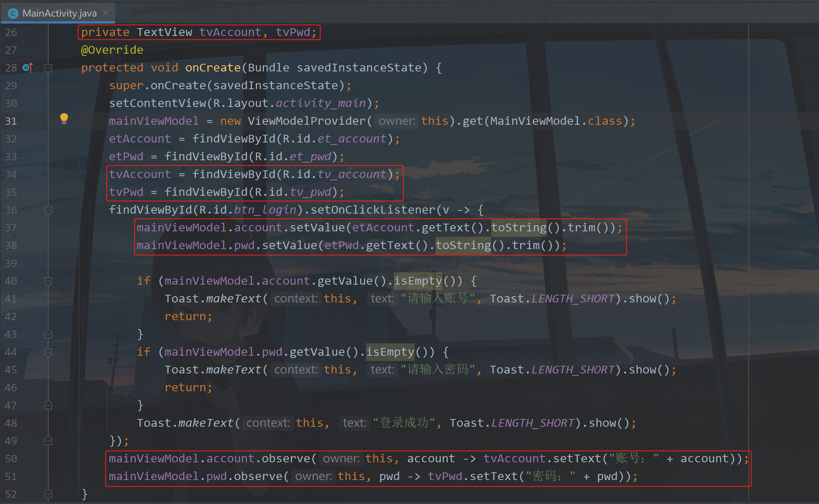Click the override gutter icon beside onCreate

27,68
